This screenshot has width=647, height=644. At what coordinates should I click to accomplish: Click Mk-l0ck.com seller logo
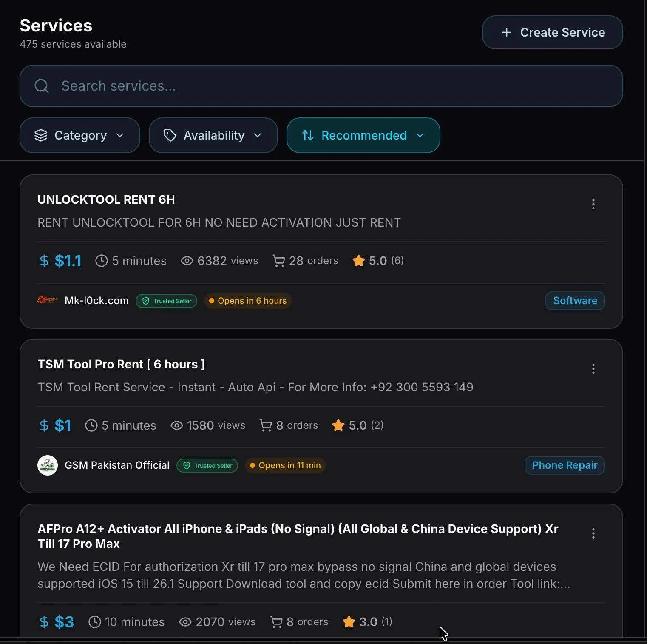tap(47, 300)
